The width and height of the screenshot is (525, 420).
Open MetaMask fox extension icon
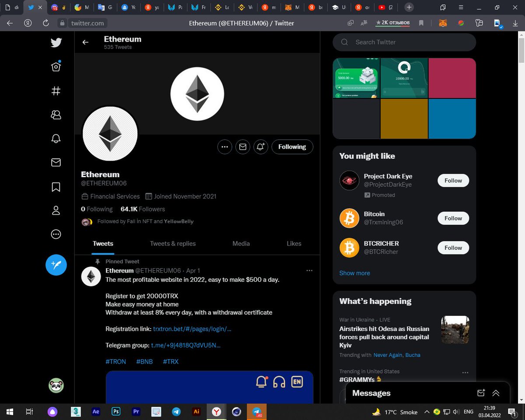[443, 23]
